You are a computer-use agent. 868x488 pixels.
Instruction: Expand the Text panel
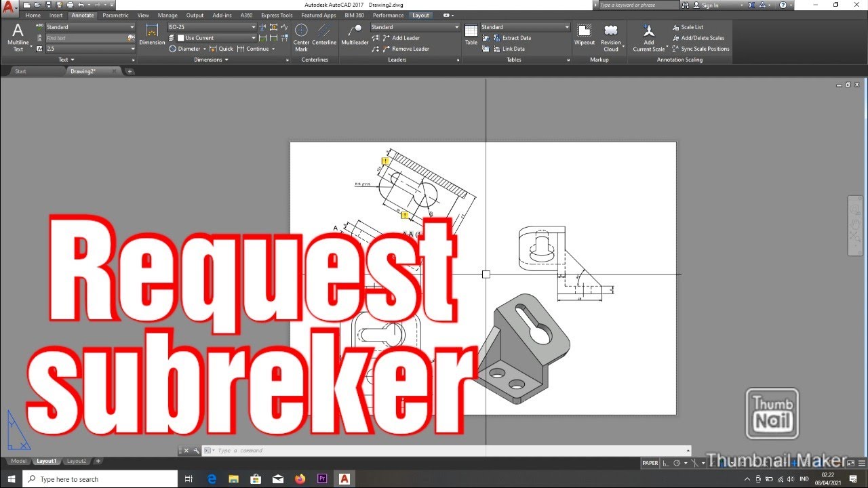coord(66,60)
